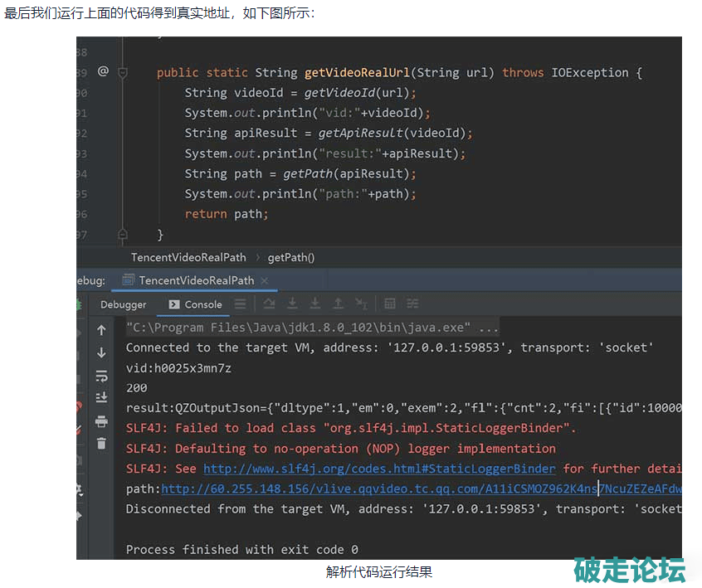Clear the console with the trash icon
The height and width of the screenshot is (588, 702).
click(x=101, y=444)
